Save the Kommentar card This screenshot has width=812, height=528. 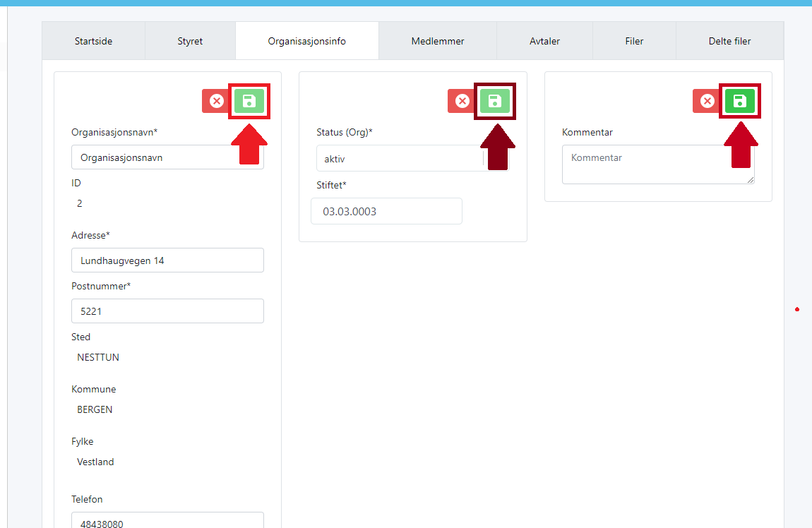click(739, 101)
